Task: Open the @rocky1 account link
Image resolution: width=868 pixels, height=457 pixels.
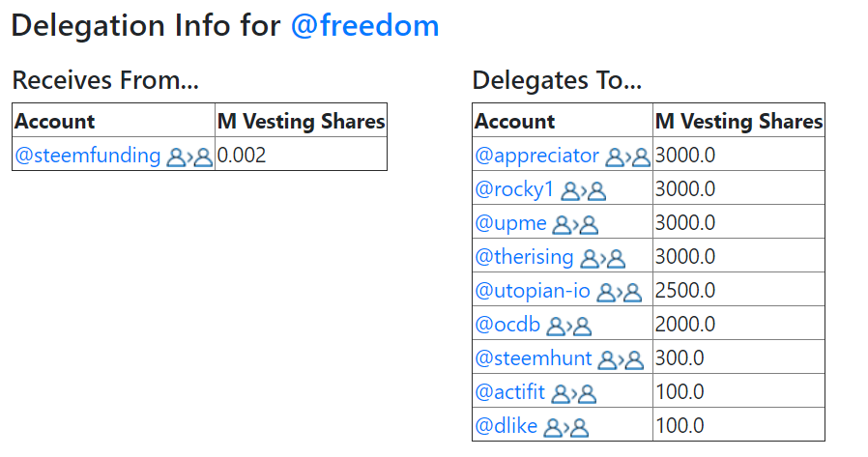Action: (514, 189)
